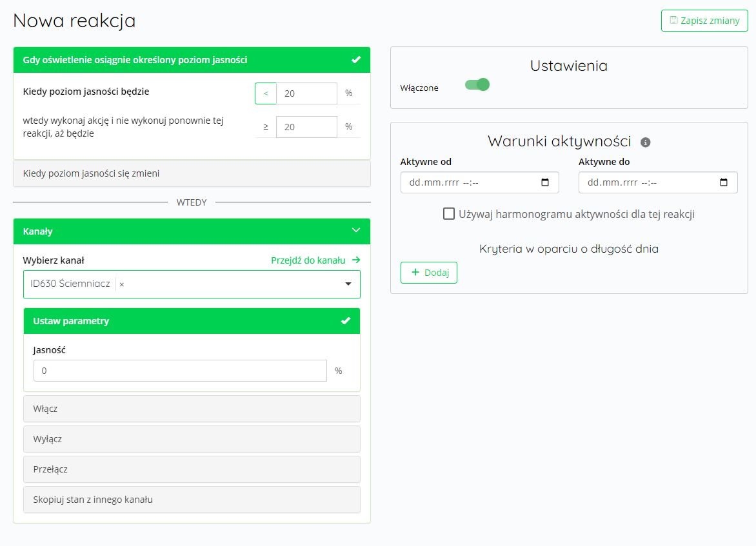Image resolution: width=756 pixels, height=546 pixels.
Task: Click the checkmark on brightness trigger header
Action: tap(356, 60)
